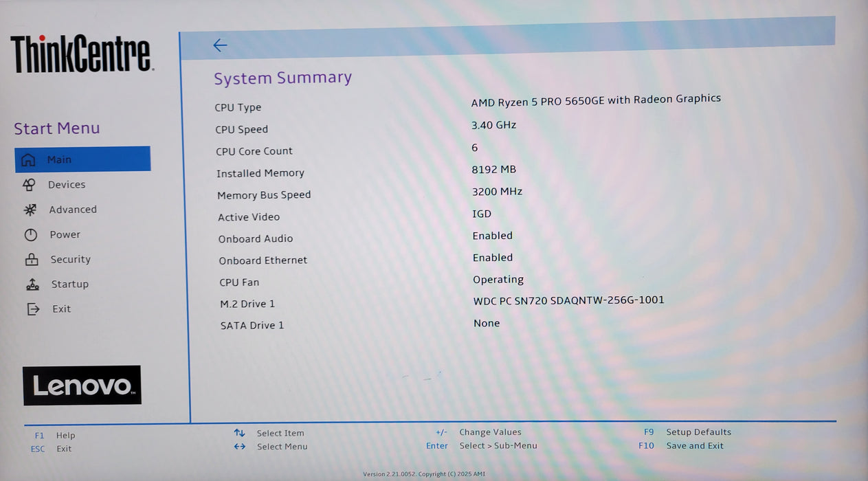Image resolution: width=868 pixels, height=481 pixels.
Task: Click the back arrow icon
Action: (x=220, y=45)
